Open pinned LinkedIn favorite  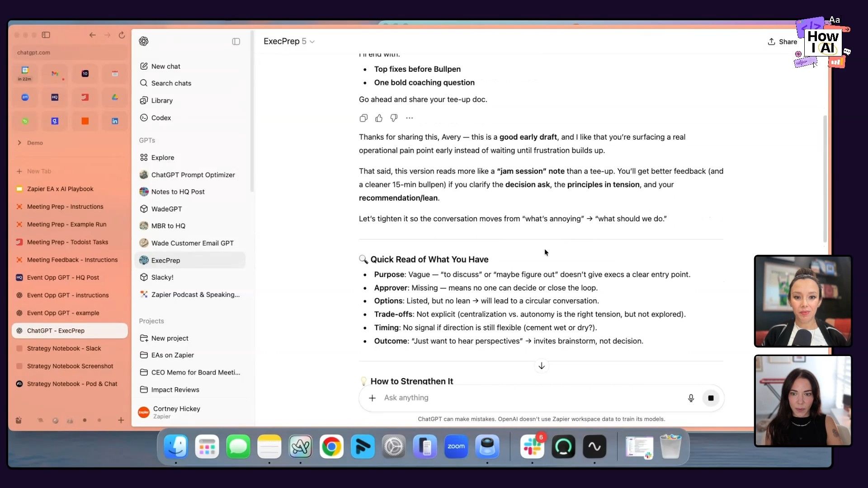(x=115, y=121)
